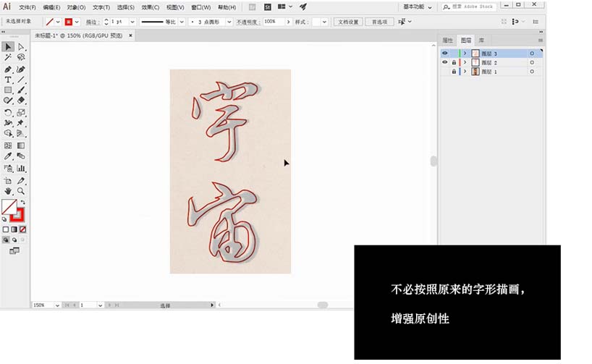Click the 首选项 button

[x=379, y=22]
